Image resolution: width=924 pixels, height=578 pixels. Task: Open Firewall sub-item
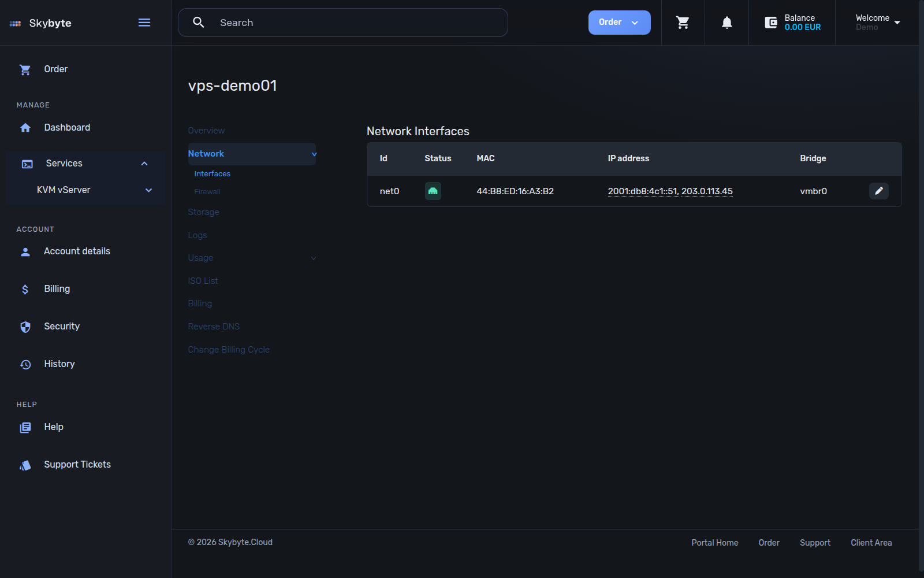click(x=207, y=192)
